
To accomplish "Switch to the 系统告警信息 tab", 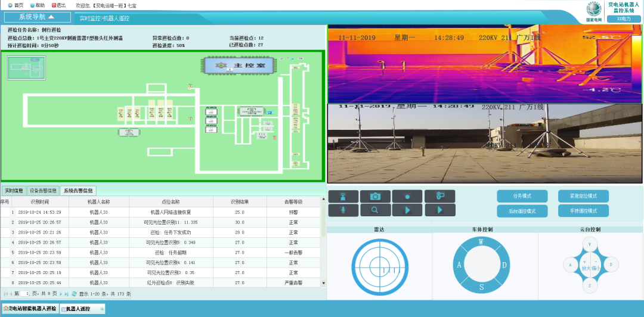I will (78, 191).
